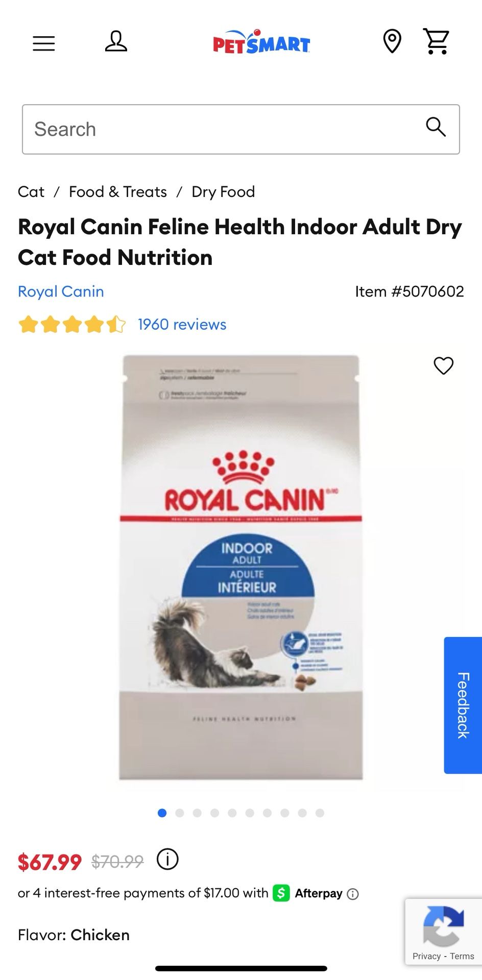Go to Cat breadcrumb
This screenshot has width=482, height=980.
click(x=31, y=192)
